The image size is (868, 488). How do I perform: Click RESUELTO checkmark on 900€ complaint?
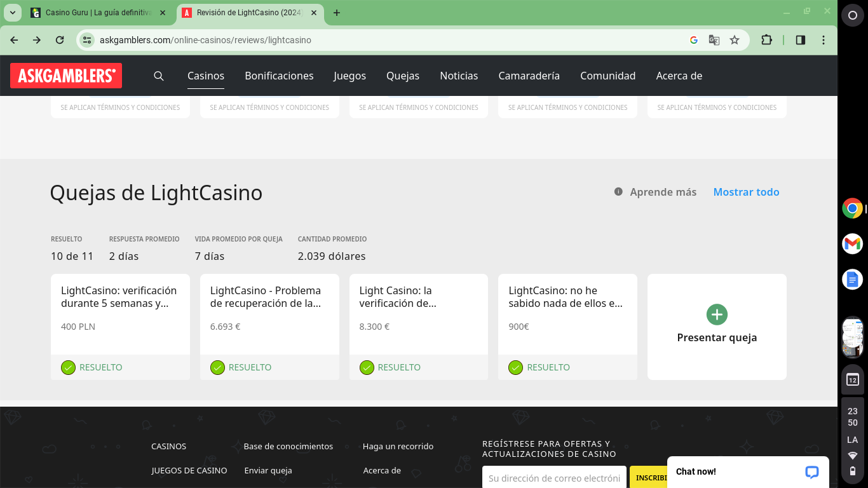[515, 367]
